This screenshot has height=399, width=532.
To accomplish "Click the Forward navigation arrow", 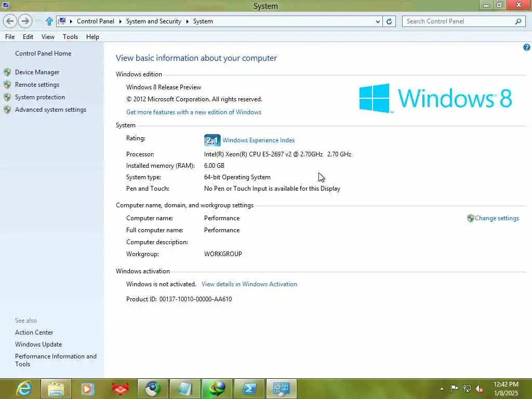I will point(25,21).
